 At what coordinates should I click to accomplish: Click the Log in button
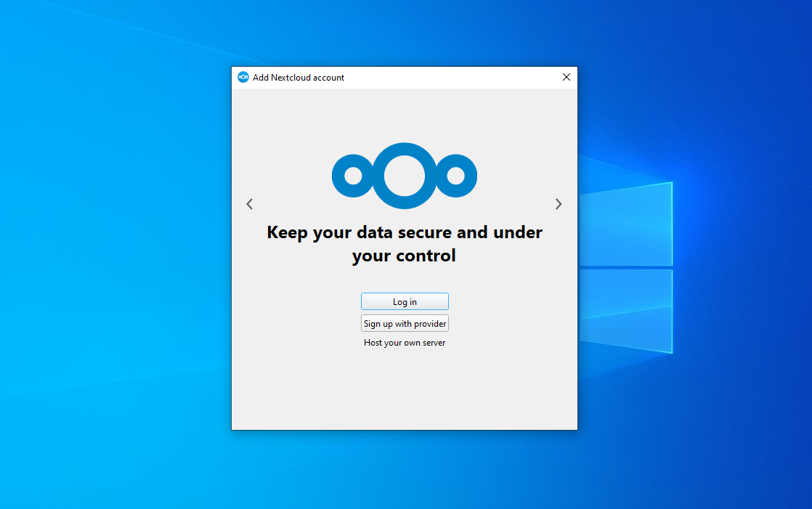tap(405, 301)
